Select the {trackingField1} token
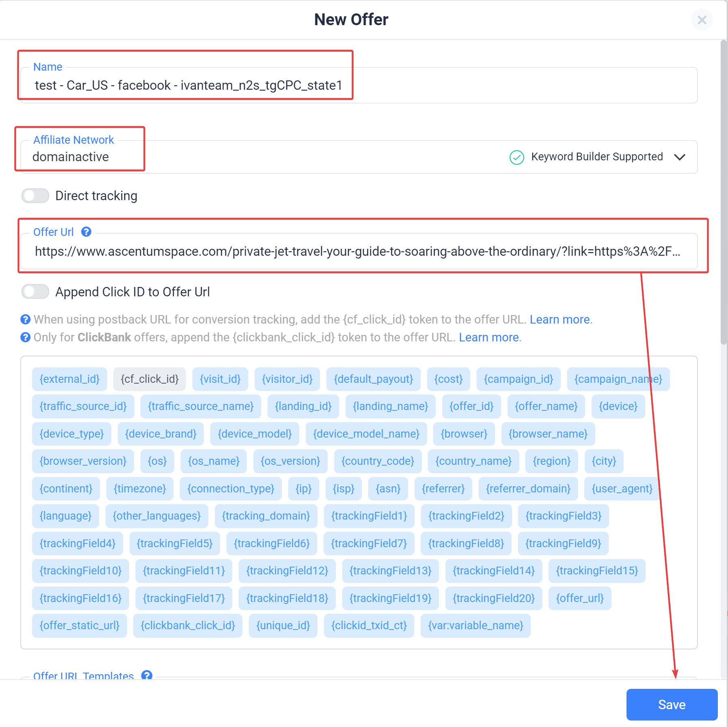 (369, 516)
